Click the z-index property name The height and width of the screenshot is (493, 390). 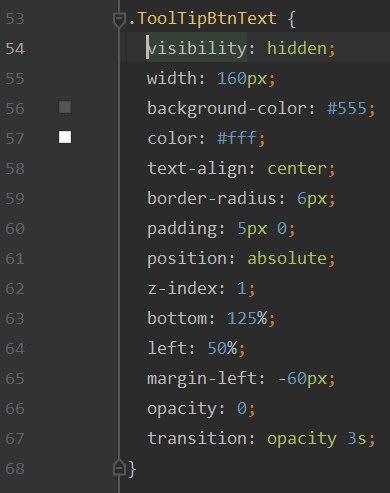[x=182, y=288]
